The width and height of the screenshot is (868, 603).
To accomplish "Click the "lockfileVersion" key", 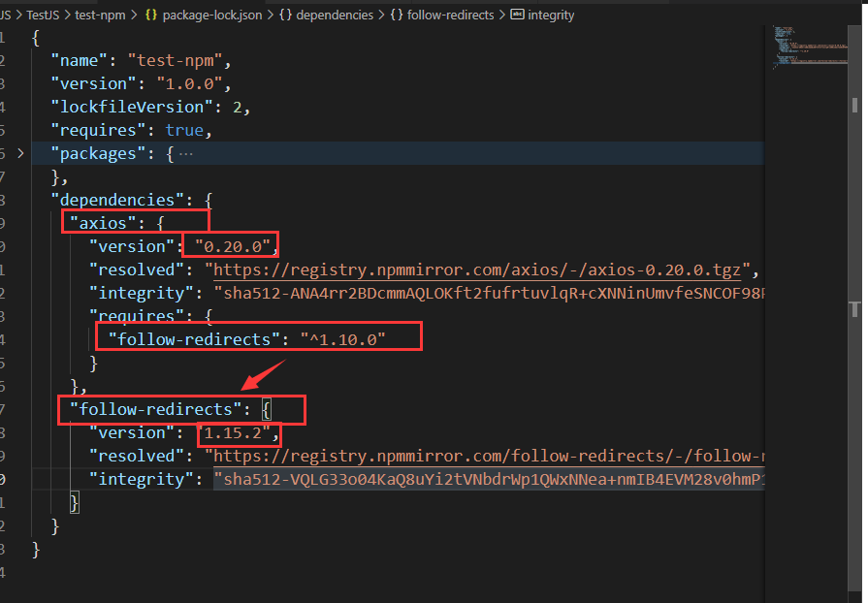I will 127,107.
